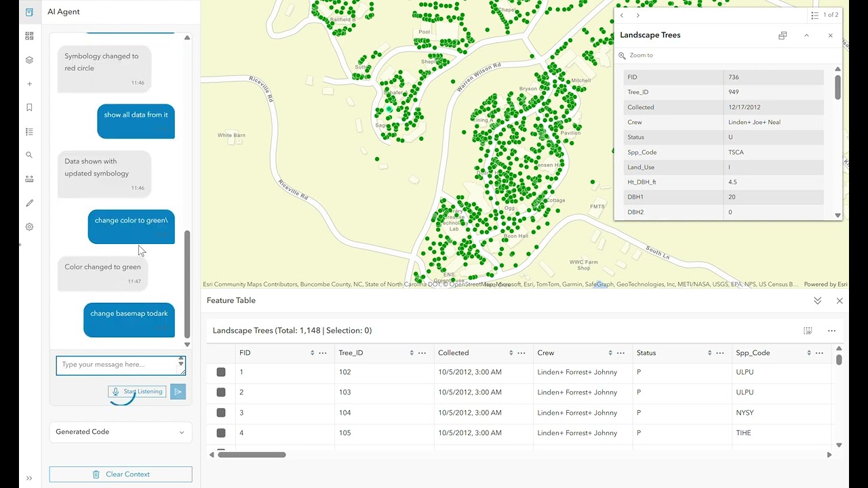Click the send message arrow icon

[178, 392]
